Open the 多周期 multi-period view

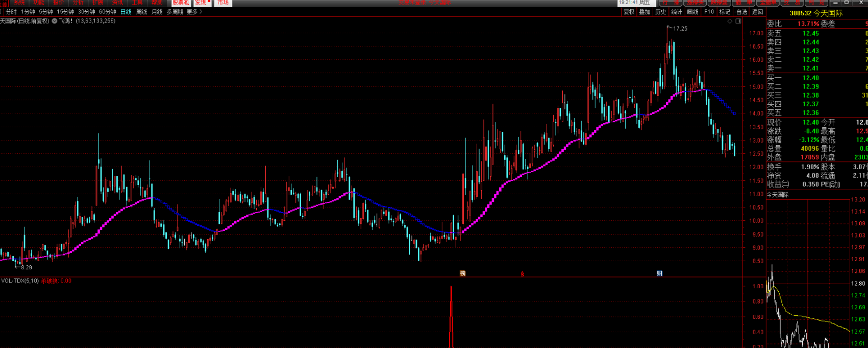click(x=175, y=12)
